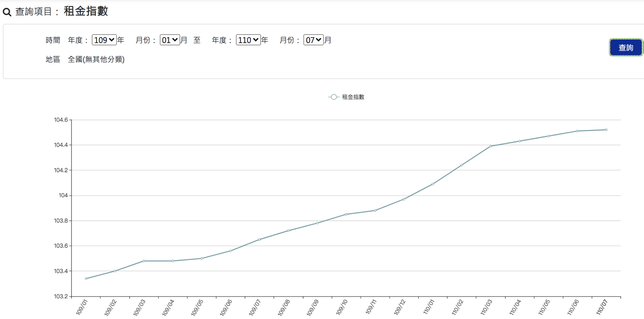644x319 pixels.
Task: Click the 109/04 data point on the line
Action: (x=173, y=261)
